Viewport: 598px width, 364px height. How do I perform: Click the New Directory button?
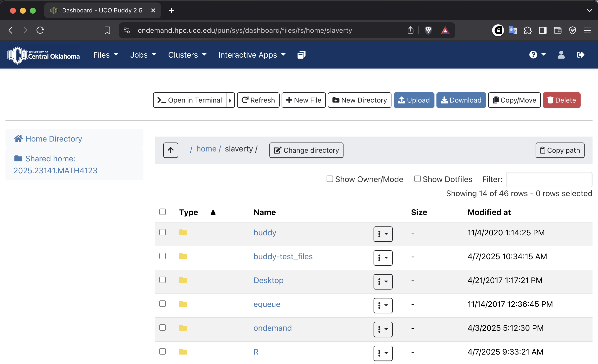click(359, 100)
